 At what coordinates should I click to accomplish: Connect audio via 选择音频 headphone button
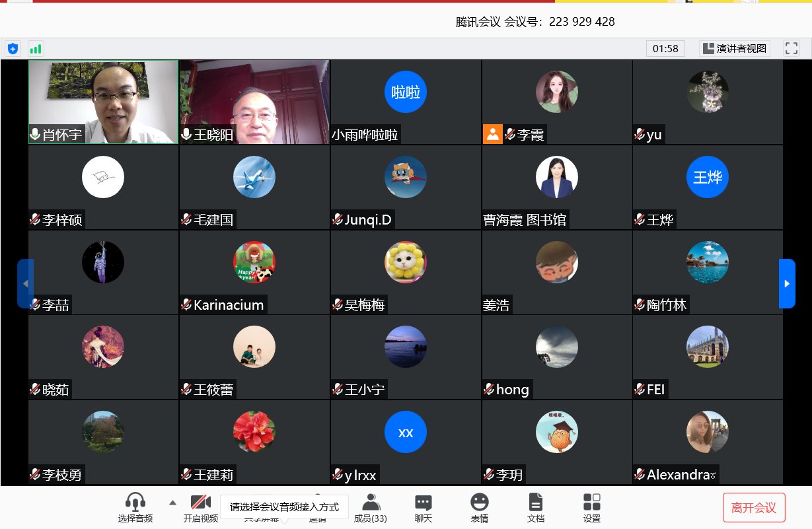[135, 508]
